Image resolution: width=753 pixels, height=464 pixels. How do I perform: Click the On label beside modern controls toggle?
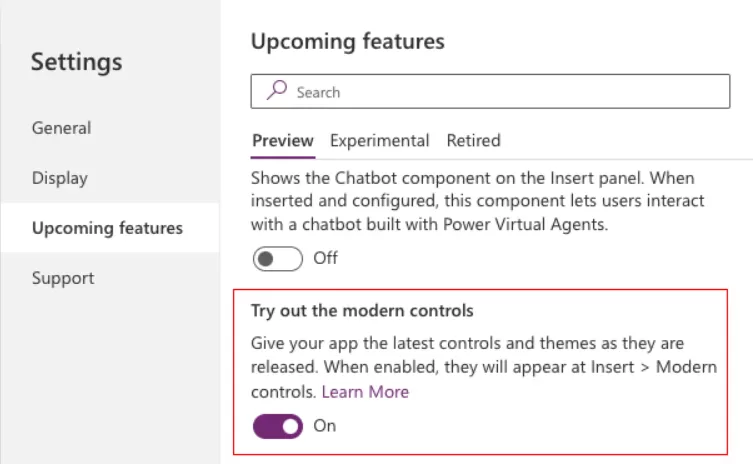click(325, 426)
